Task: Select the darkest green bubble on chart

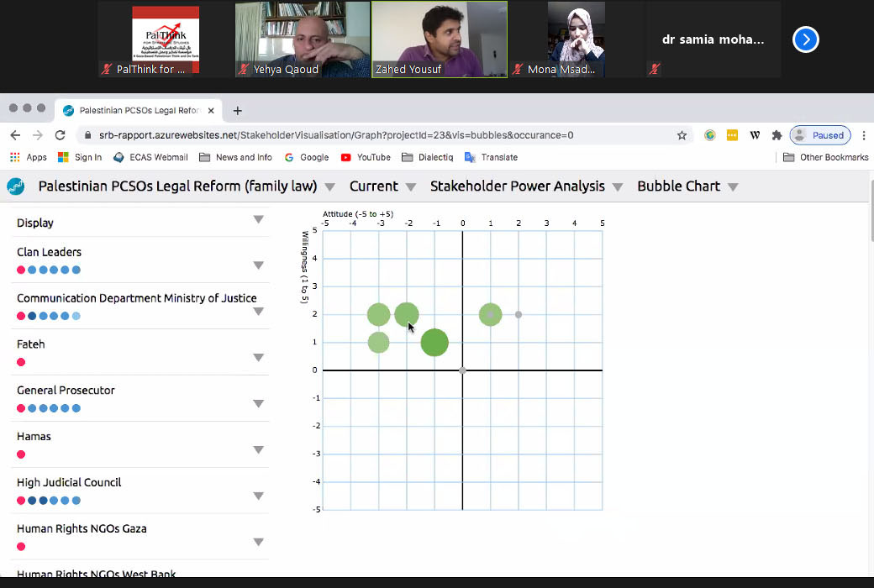Action: pyautogui.click(x=434, y=343)
